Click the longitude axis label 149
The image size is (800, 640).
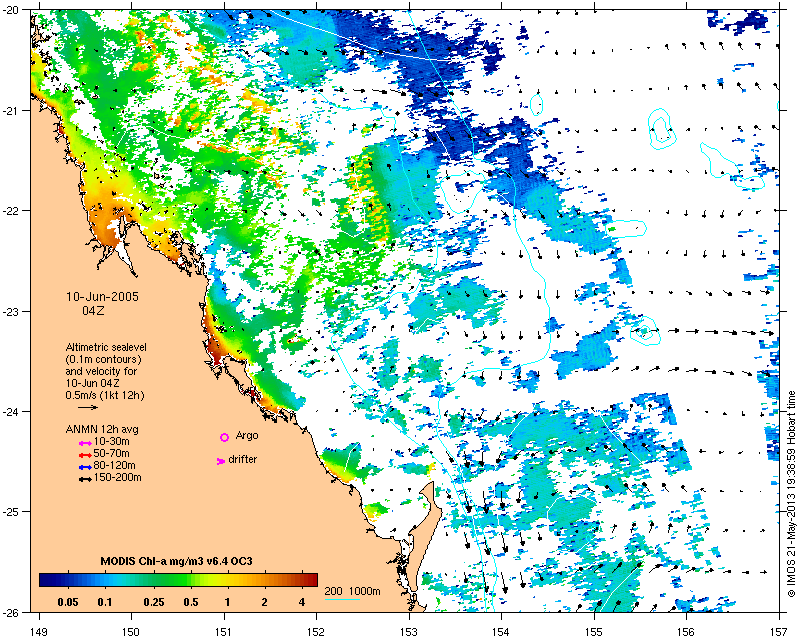(39, 632)
